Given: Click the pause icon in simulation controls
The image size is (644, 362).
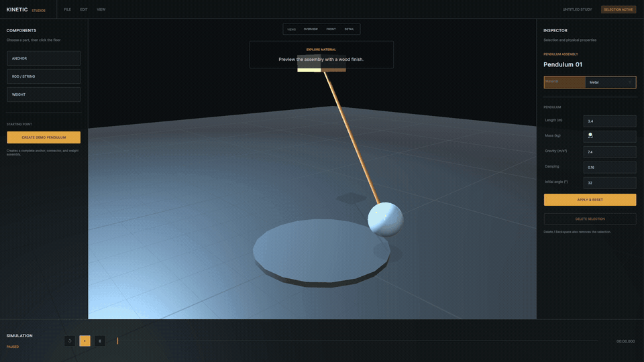Looking at the screenshot, I should coord(100,341).
